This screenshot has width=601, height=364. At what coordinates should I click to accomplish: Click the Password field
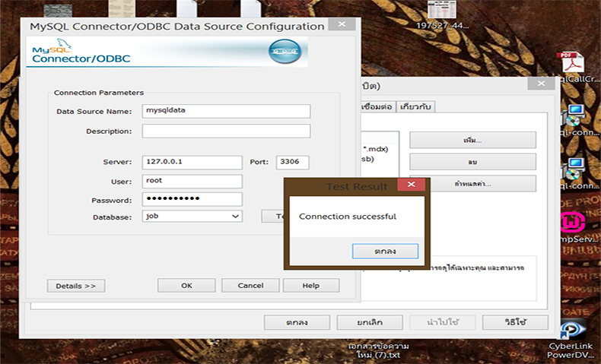[x=192, y=199]
